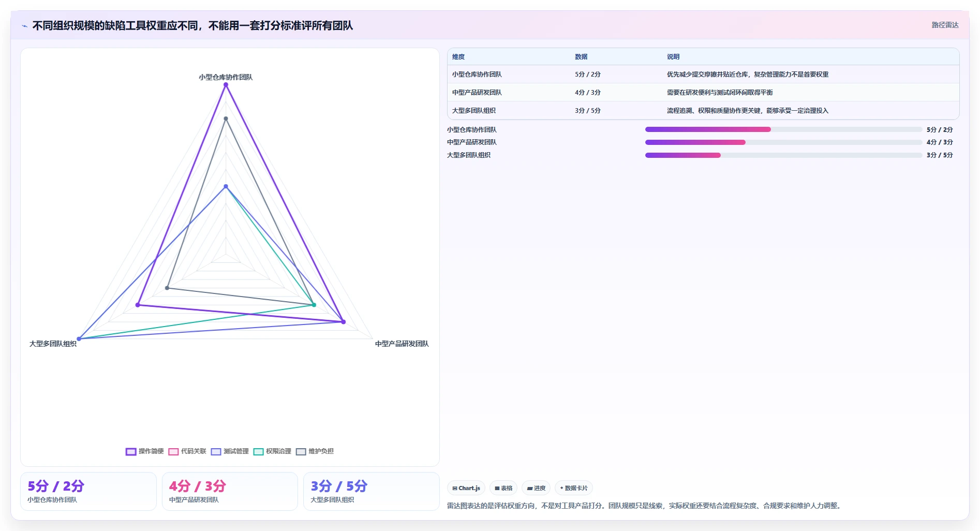Click progress row label 中型产品研发团队
Viewport: 980px width, 531px height.
[472, 142]
